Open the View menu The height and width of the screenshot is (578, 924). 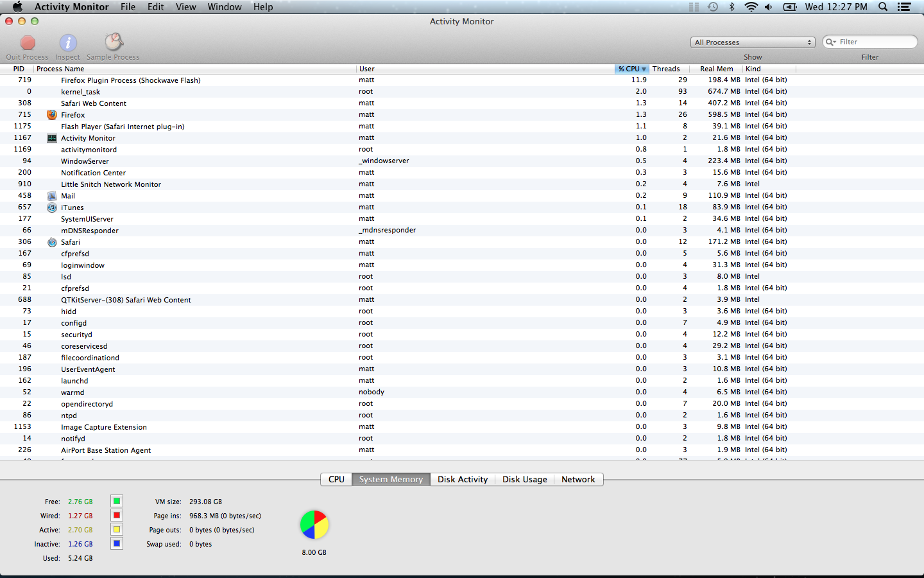(x=186, y=7)
